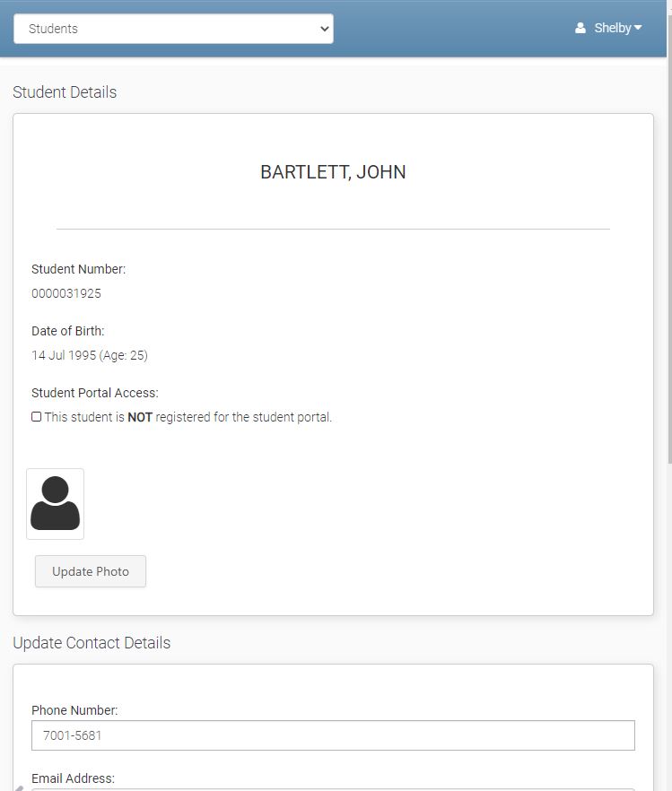The height and width of the screenshot is (791, 672).
Task: Focus the Email Address input box
Action: click(x=333, y=788)
